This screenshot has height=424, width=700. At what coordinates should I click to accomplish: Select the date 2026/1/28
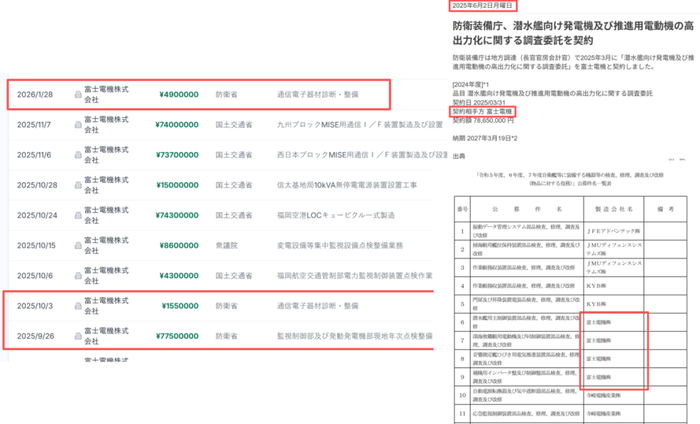35,95
